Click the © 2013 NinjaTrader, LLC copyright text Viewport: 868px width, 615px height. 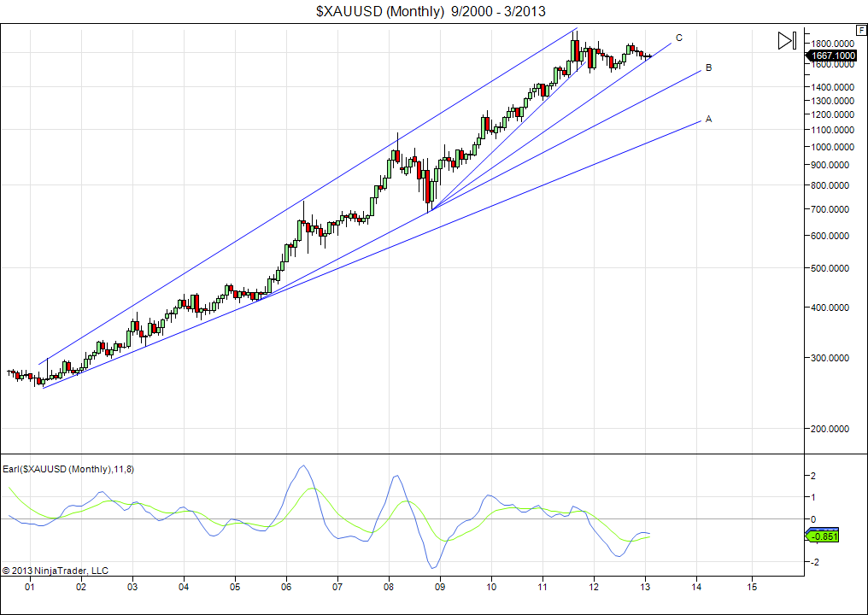[56, 571]
